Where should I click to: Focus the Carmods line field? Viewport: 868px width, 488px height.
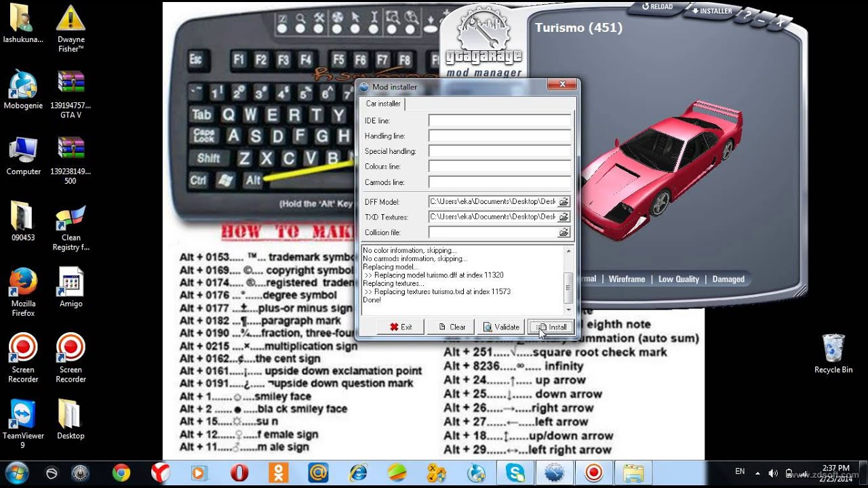[500, 182]
